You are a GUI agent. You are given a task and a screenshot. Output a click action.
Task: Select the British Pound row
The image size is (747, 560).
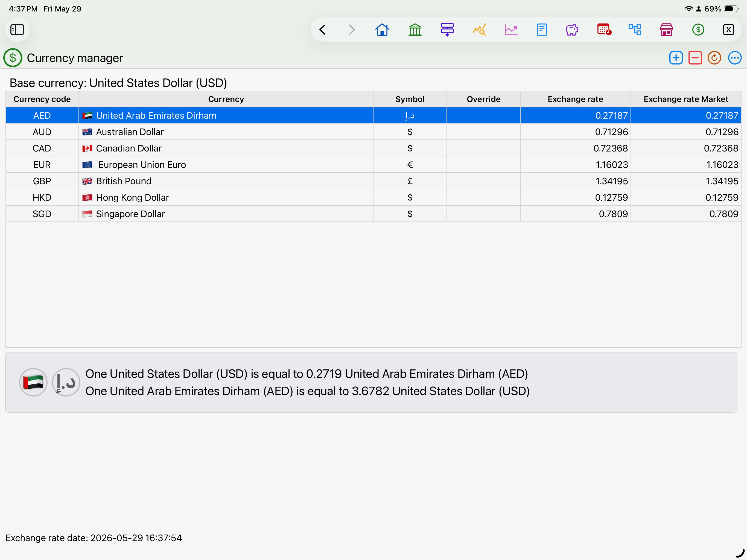tap(373, 181)
